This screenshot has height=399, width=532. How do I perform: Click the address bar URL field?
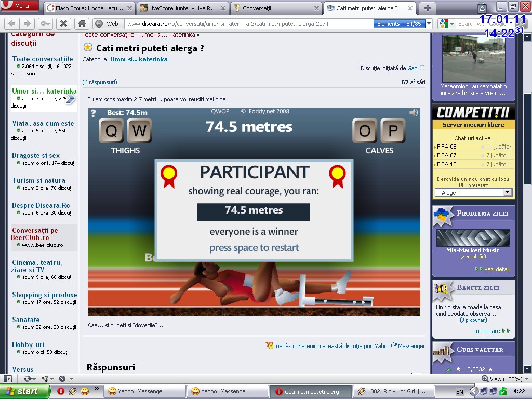pyautogui.click(x=249, y=24)
